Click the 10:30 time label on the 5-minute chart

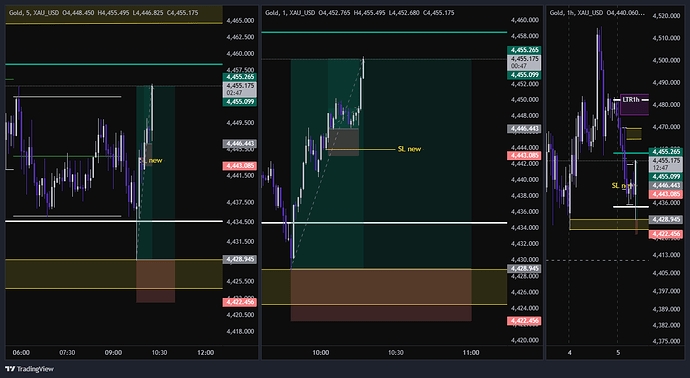[x=159, y=352]
